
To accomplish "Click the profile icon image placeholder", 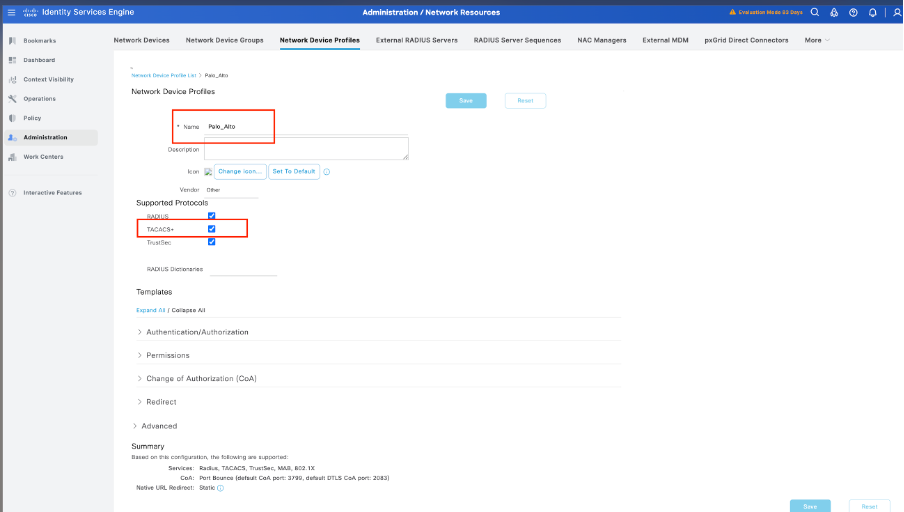I will 208,172.
